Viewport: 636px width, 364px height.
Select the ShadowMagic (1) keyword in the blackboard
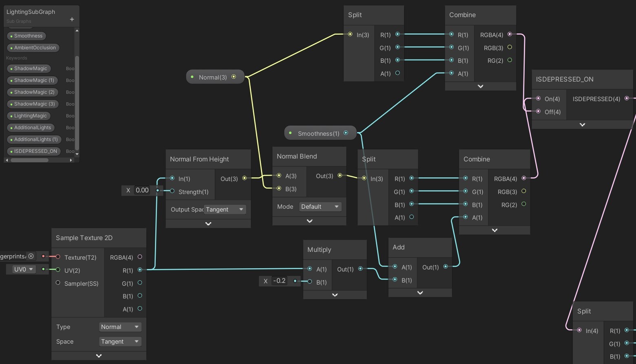click(32, 80)
